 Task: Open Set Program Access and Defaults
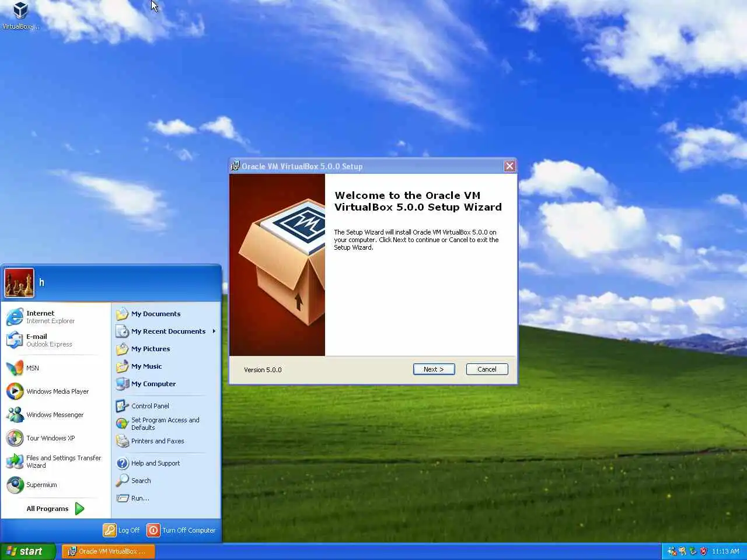pyautogui.click(x=166, y=423)
